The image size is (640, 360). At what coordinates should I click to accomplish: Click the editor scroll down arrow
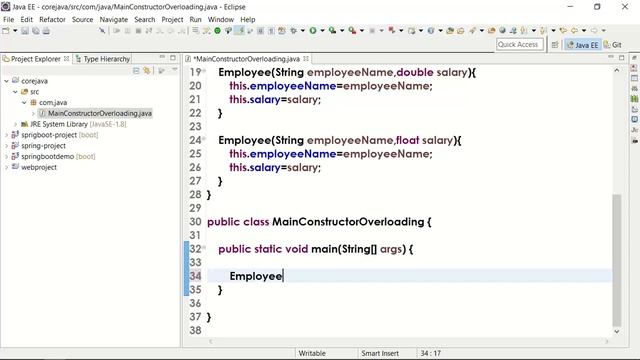point(616,331)
